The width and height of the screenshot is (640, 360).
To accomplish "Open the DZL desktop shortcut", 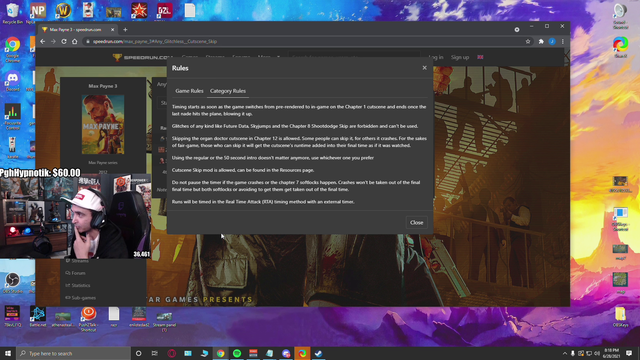I will [x=164, y=10].
